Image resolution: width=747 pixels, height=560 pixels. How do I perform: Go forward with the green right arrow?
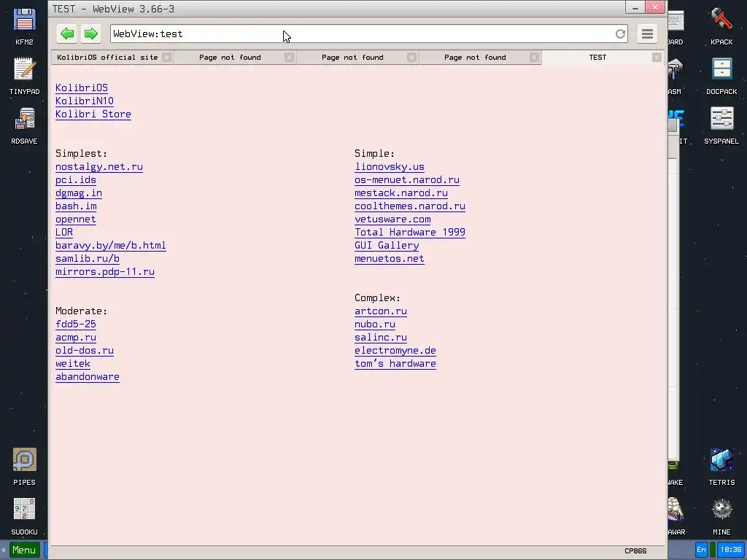point(90,34)
